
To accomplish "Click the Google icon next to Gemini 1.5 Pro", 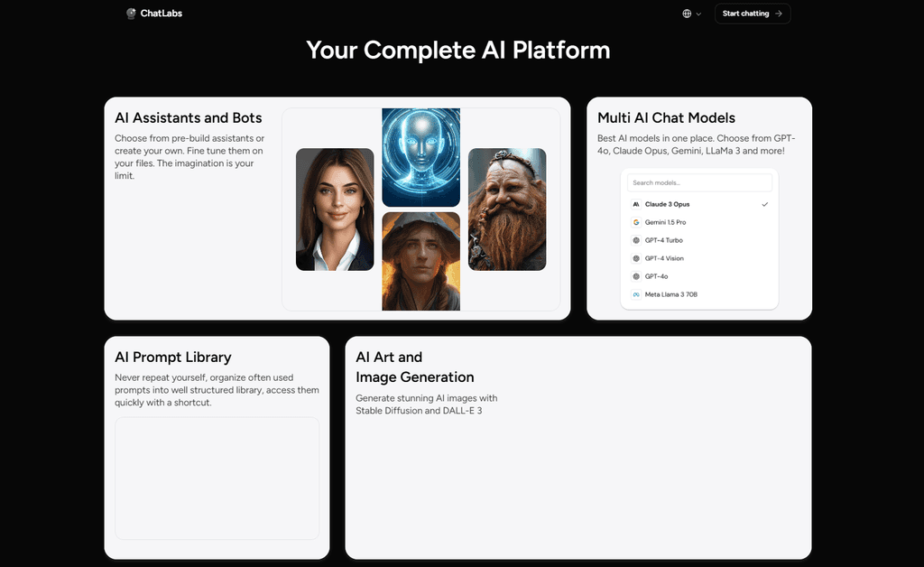I will [x=635, y=222].
